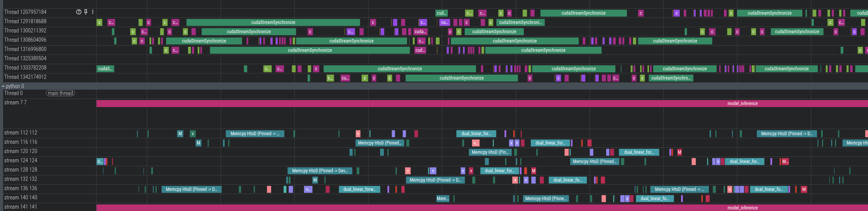The image size is (868, 211).
Task: Select the "cudaS..." slice on Thread 1333782208
Action: point(105,69)
